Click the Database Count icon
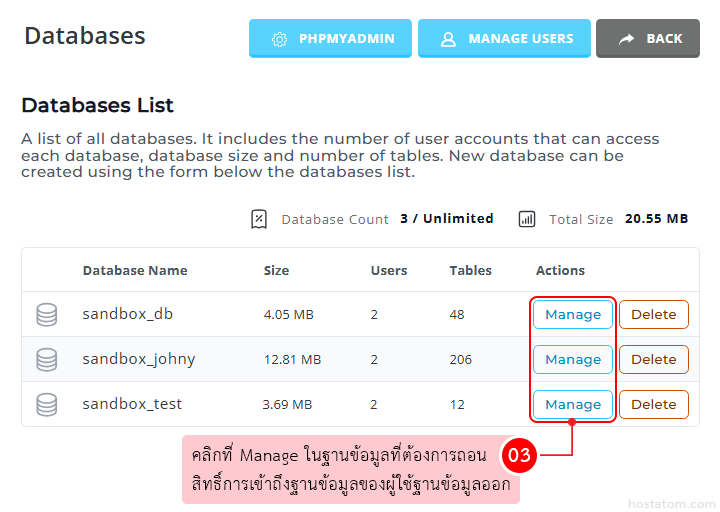Image resolution: width=720 pixels, height=512 pixels. (x=259, y=219)
